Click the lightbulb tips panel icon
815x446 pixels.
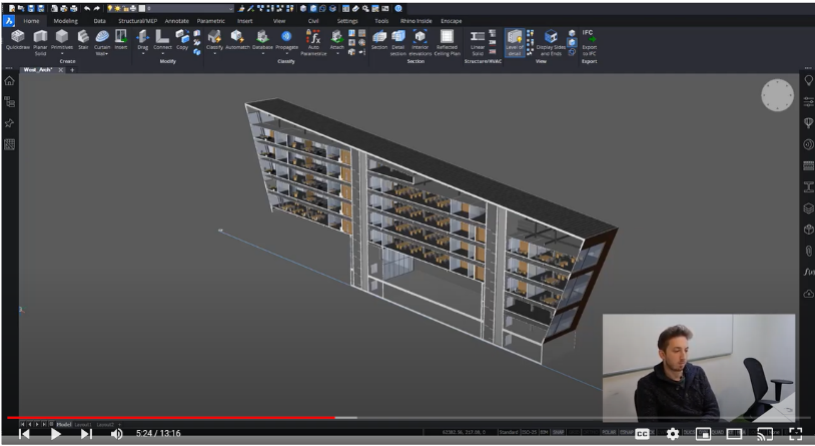coord(808,81)
